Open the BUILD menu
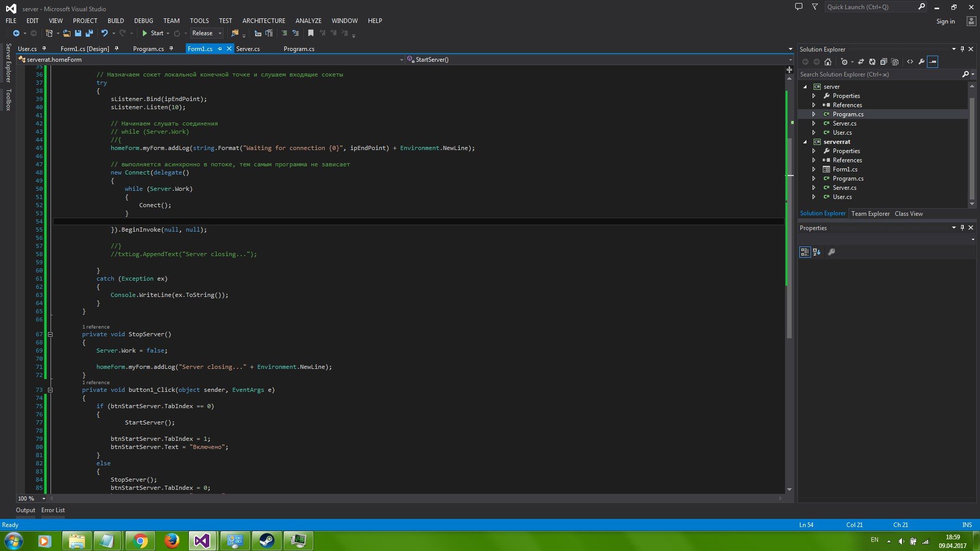 (115, 21)
